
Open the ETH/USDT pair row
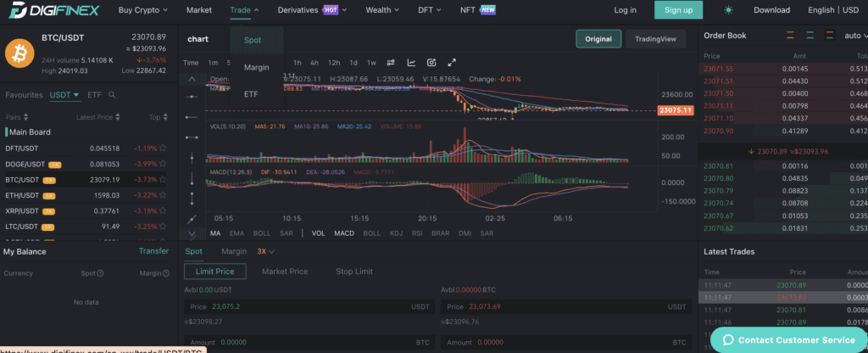86,195
